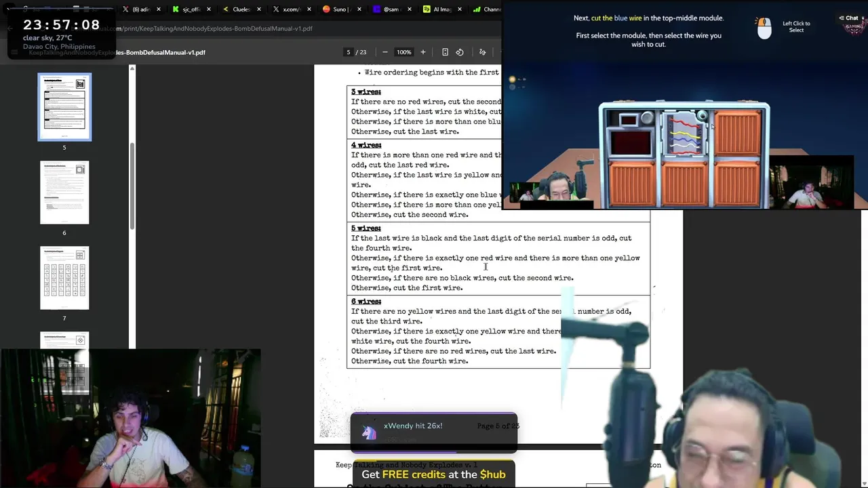Open the Chat button in game overlay

click(x=849, y=18)
